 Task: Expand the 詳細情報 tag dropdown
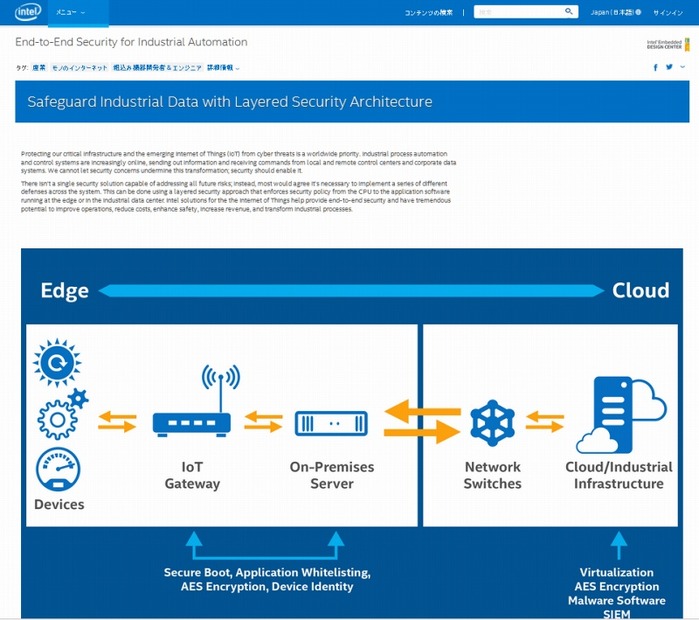pos(223,68)
